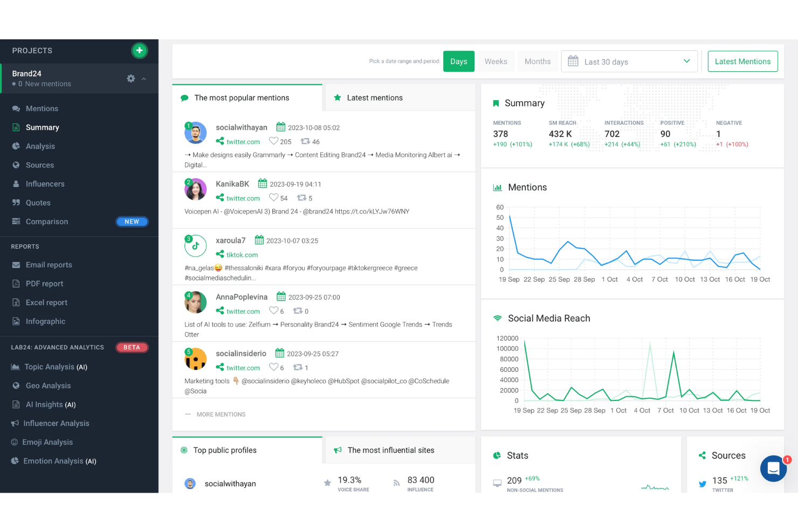Viewport: 798px width, 532px height.
Task: Click socialwithayan's avatar thumbnail
Action: (195, 133)
